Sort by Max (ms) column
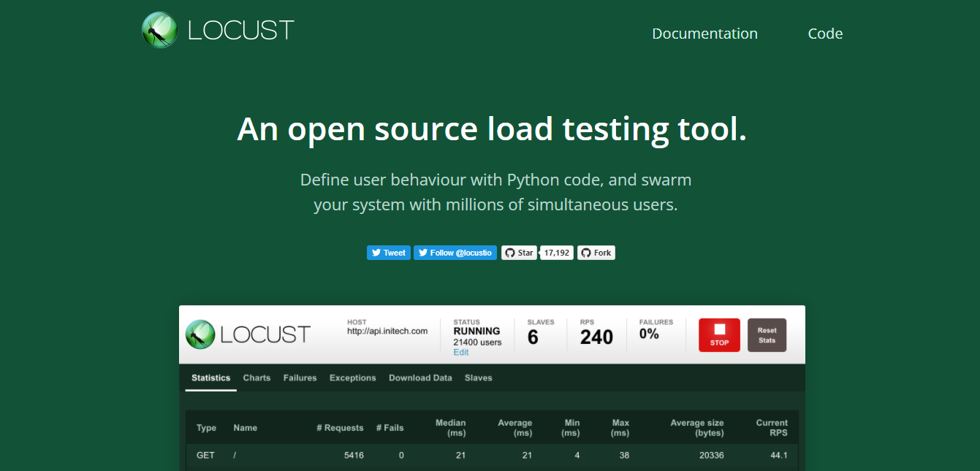 tap(620, 428)
